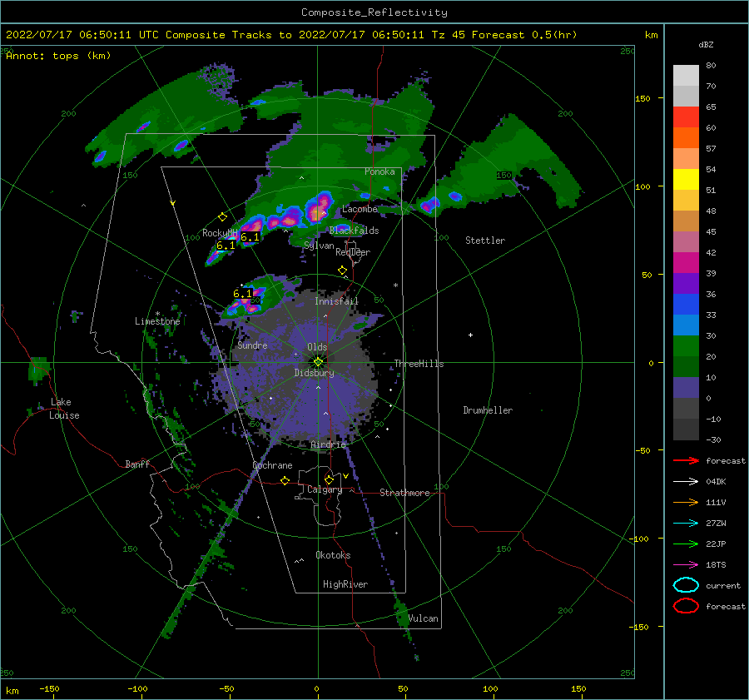The width and height of the screenshot is (749, 700).
Task: Click the Strathmore label
Action: click(x=404, y=493)
